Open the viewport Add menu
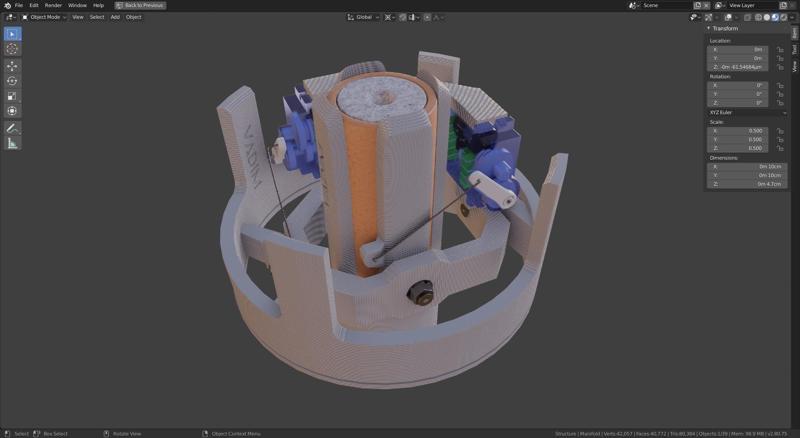800x438 pixels. (115, 17)
